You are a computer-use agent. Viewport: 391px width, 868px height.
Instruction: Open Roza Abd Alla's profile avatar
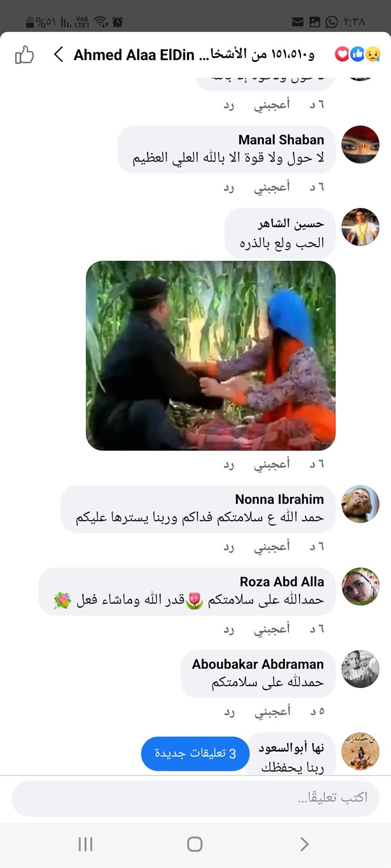point(360,586)
